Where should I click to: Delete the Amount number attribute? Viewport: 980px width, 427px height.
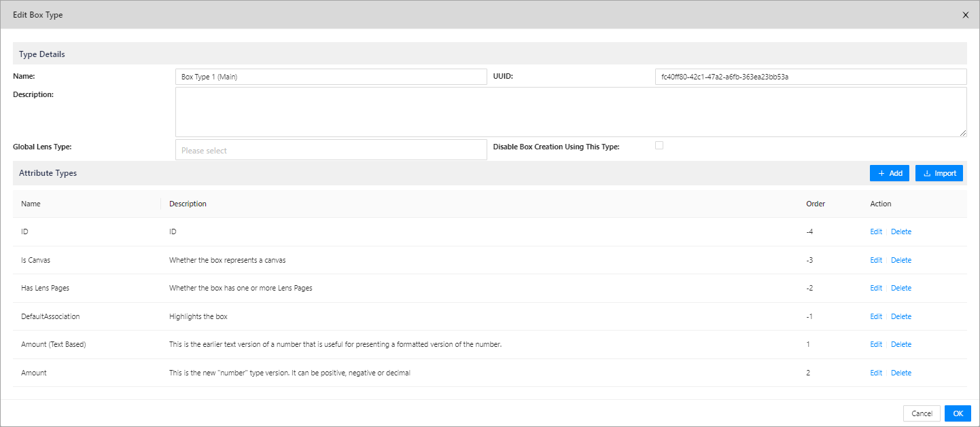pyautogui.click(x=900, y=373)
